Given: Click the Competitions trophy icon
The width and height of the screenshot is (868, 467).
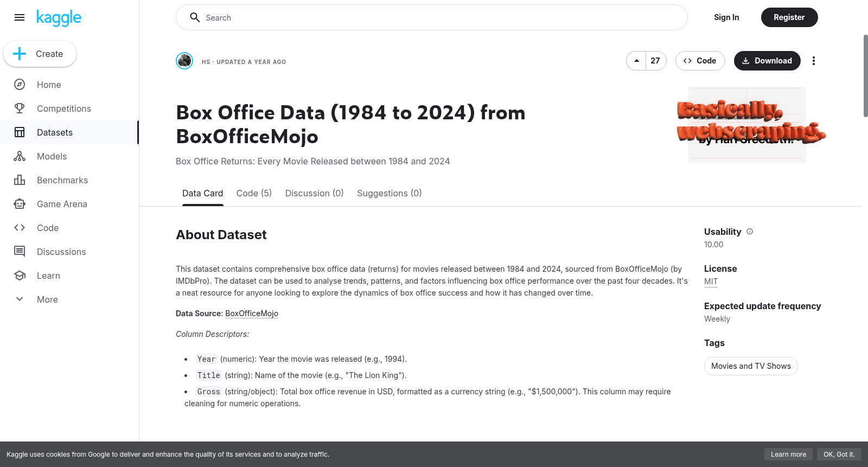Looking at the screenshot, I should [20, 108].
